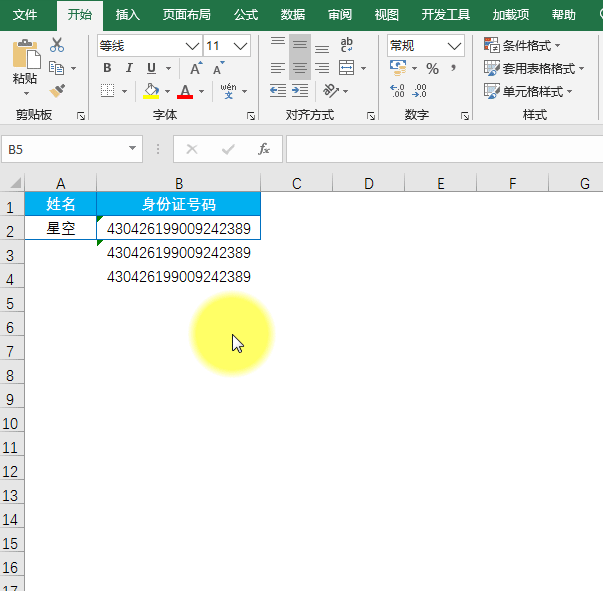The image size is (603, 591).
Task: Switch to the 公式 tab
Action: 246,15
